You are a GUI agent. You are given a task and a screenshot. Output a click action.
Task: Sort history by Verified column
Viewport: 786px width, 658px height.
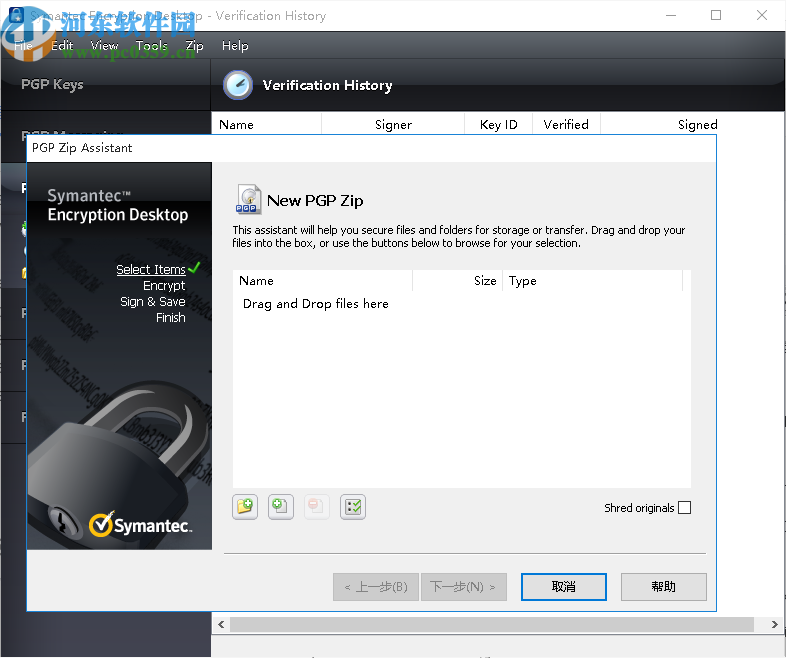coord(566,124)
